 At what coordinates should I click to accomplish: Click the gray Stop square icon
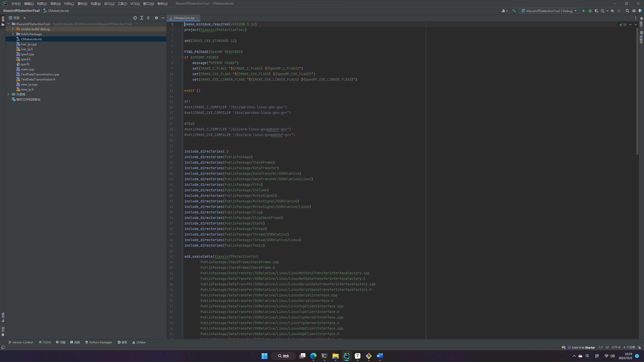click(619, 11)
